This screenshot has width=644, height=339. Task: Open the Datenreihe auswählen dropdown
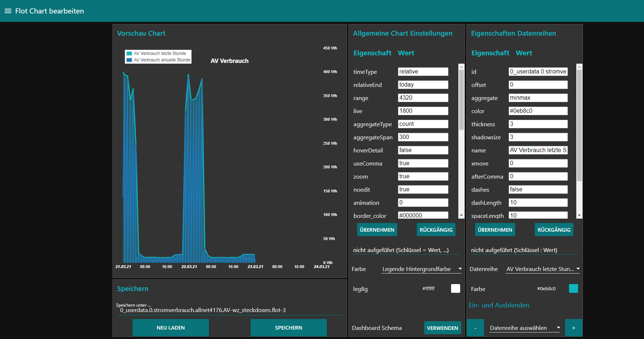[524, 328]
